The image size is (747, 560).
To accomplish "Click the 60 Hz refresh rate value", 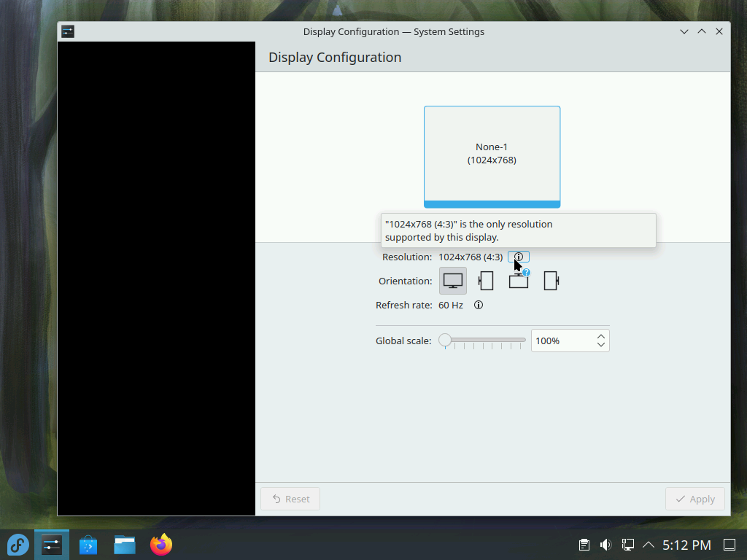I will [x=451, y=306].
